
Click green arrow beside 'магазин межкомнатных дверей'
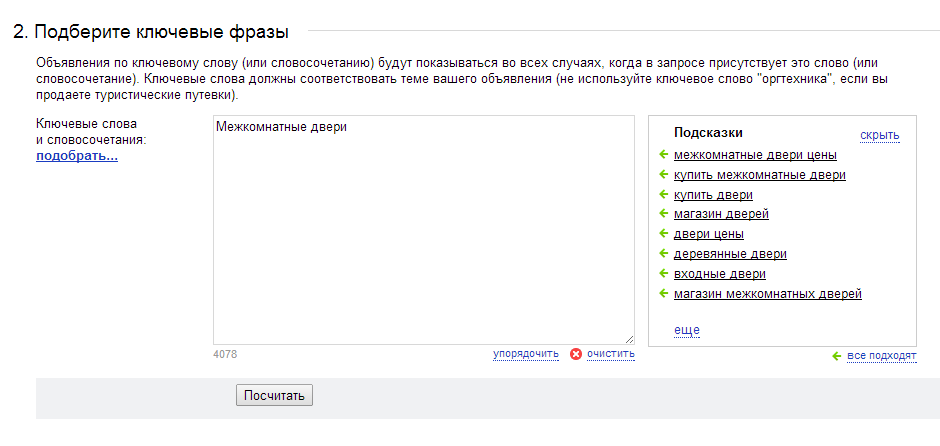(x=664, y=293)
